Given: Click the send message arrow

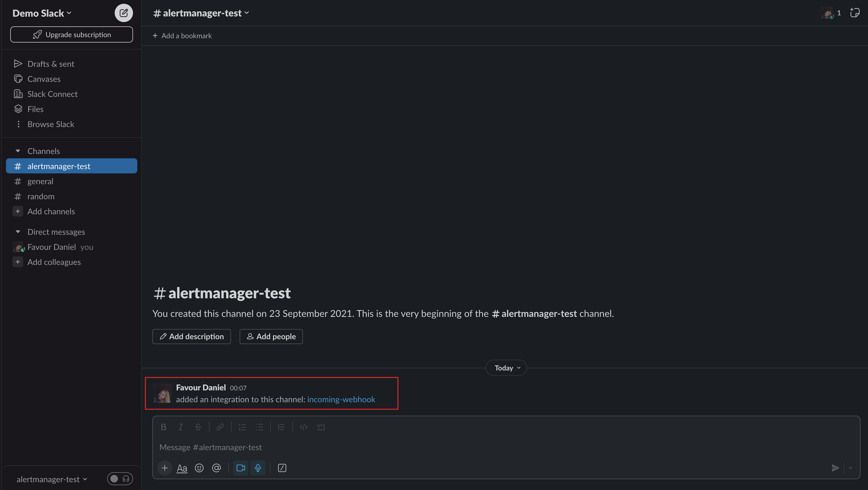Looking at the screenshot, I should click(x=835, y=468).
